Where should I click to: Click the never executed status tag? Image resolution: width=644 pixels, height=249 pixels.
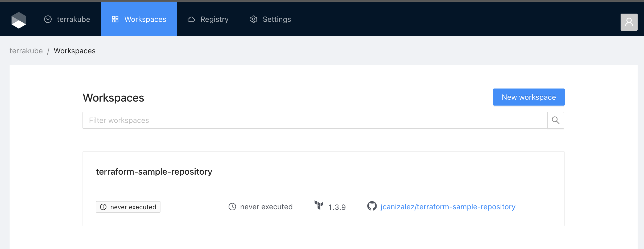128,207
